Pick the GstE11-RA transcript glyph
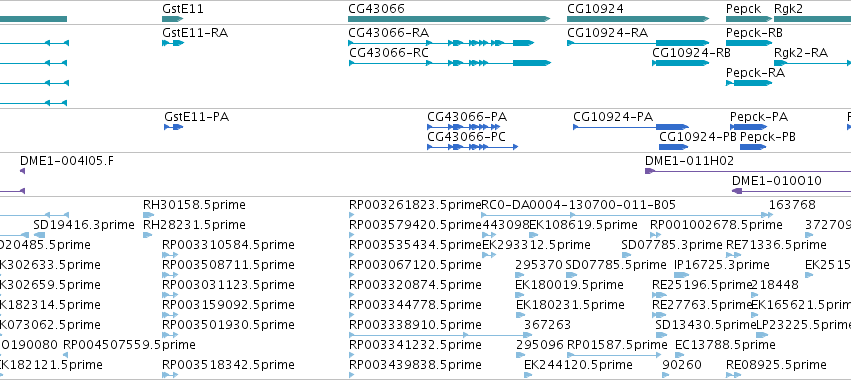 tap(173, 43)
